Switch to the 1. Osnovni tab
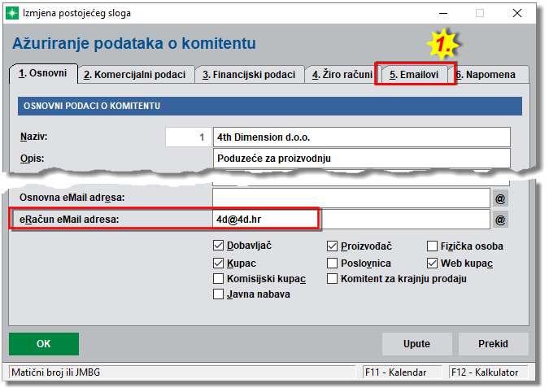This screenshot has height=392, width=549. pyautogui.click(x=43, y=73)
